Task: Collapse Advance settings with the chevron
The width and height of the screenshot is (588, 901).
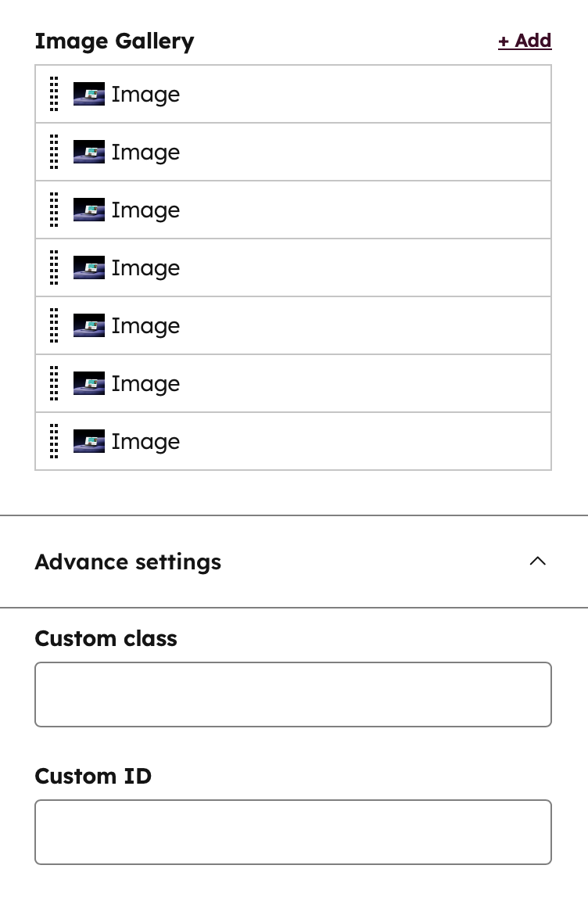Action: 537,562
